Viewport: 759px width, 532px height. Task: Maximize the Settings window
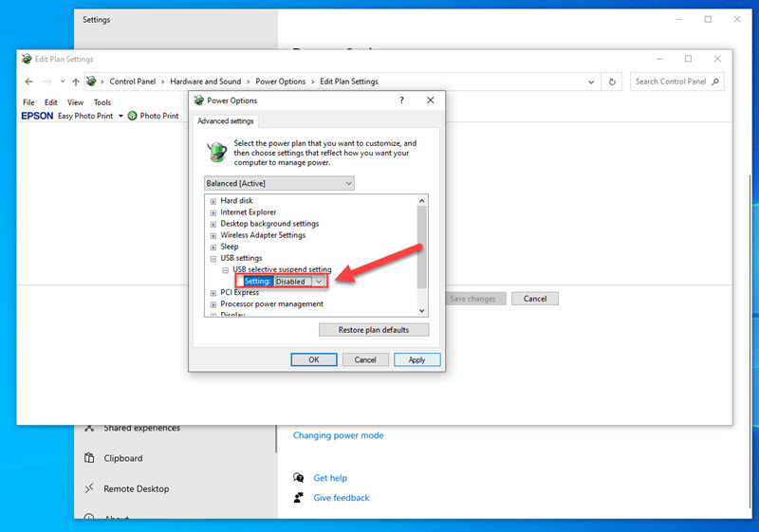click(708, 19)
